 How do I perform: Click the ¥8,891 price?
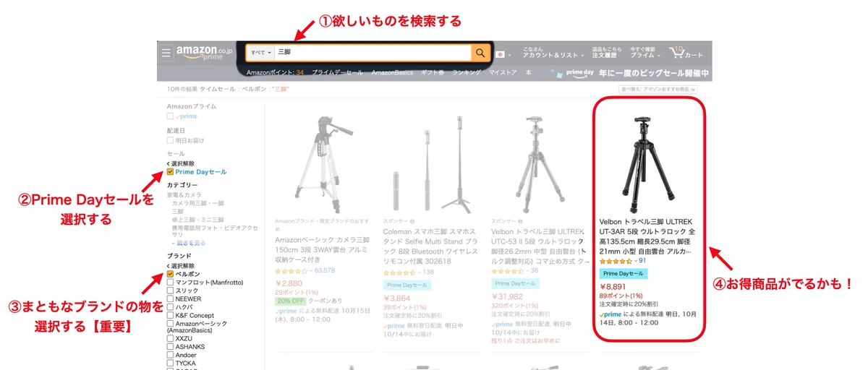(613, 287)
